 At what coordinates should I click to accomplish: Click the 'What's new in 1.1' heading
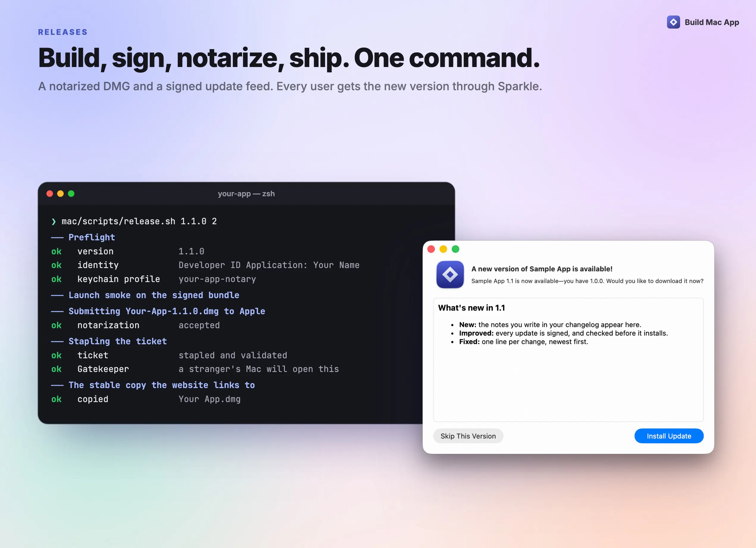[x=471, y=308]
